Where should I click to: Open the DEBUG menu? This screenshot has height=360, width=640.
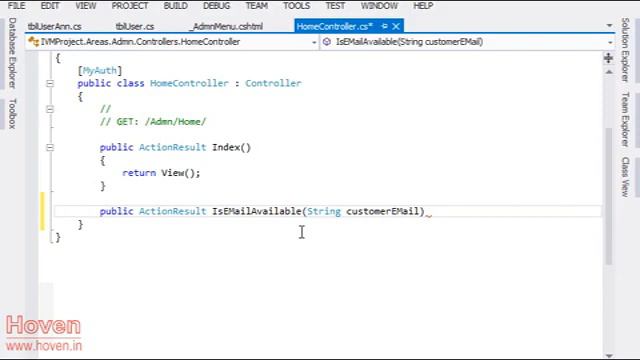pos(216,6)
